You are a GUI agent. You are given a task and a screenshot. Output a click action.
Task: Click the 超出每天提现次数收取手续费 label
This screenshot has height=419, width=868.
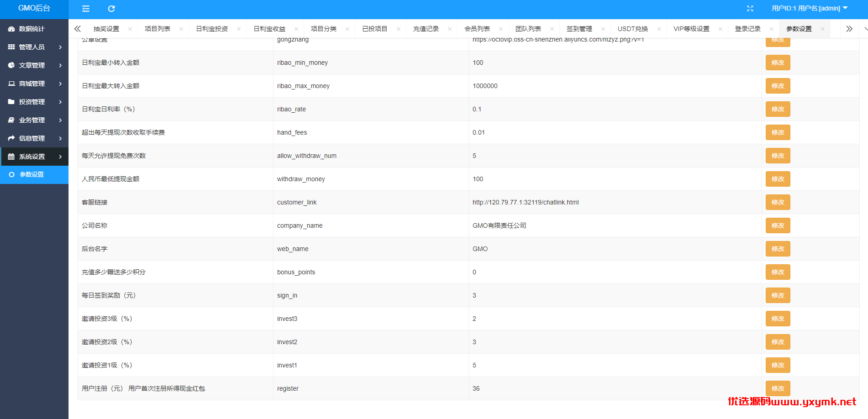(x=123, y=132)
